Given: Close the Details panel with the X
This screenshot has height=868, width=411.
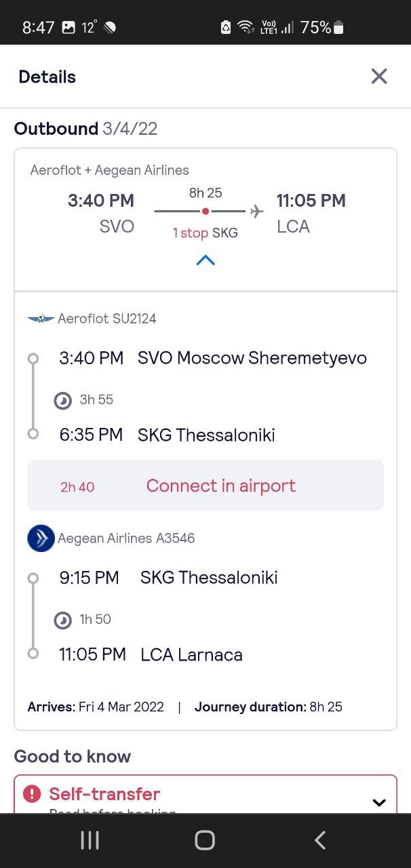Looking at the screenshot, I should [379, 77].
